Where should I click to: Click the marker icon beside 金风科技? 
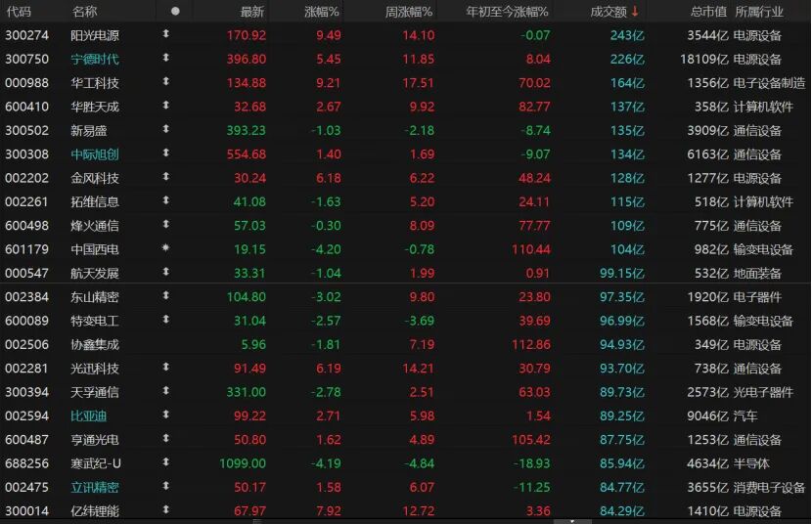point(165,178)
